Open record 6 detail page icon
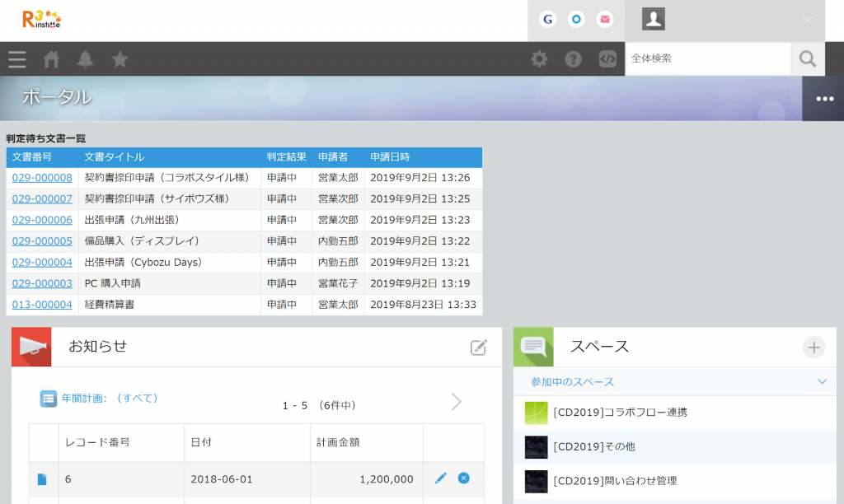 (x=42, y=479)
